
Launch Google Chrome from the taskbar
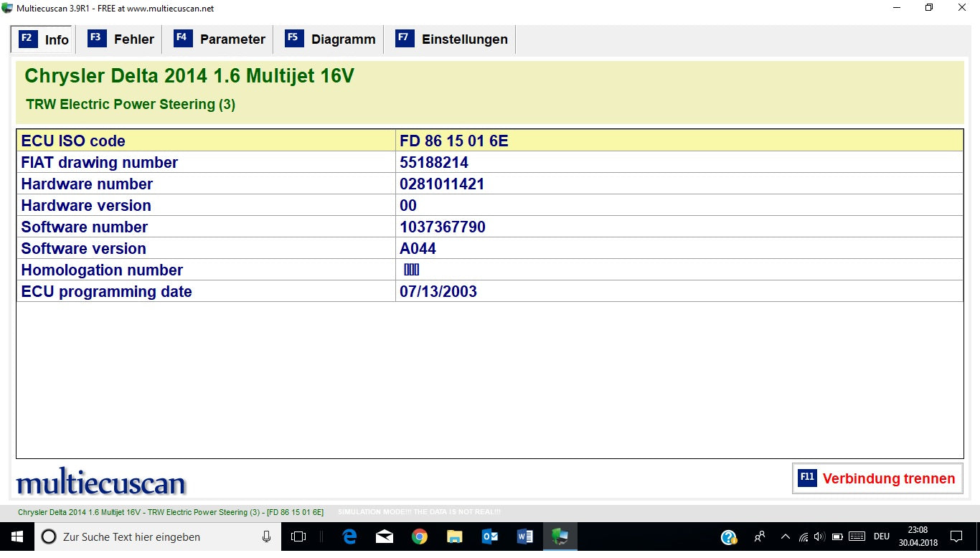(x=420, y=536)
